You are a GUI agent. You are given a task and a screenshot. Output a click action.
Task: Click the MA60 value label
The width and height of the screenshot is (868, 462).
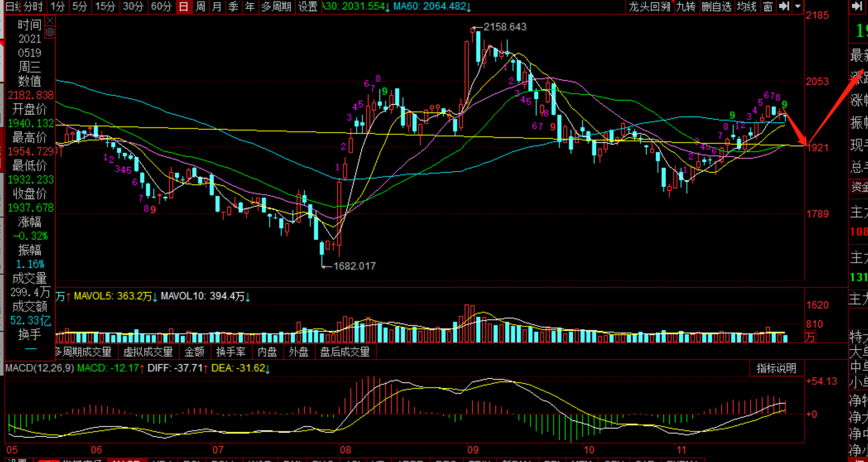(x=432, y=7)
